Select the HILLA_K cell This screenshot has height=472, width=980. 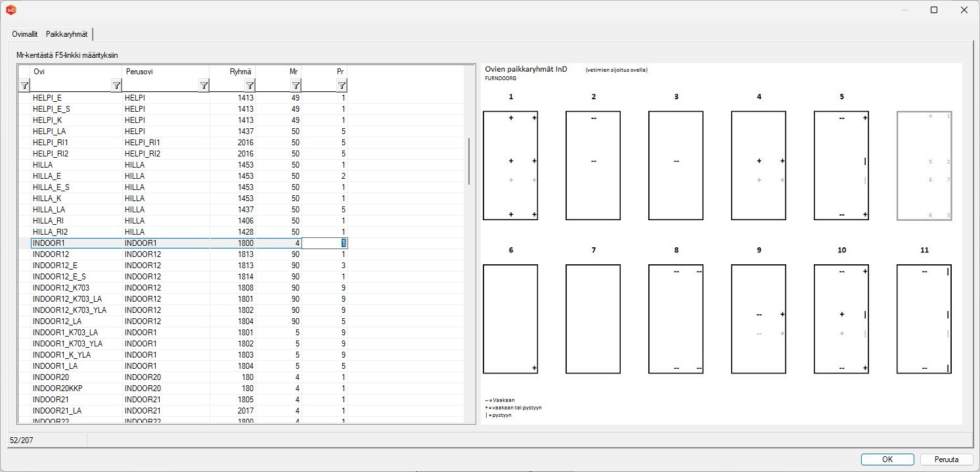click(77, 199)
